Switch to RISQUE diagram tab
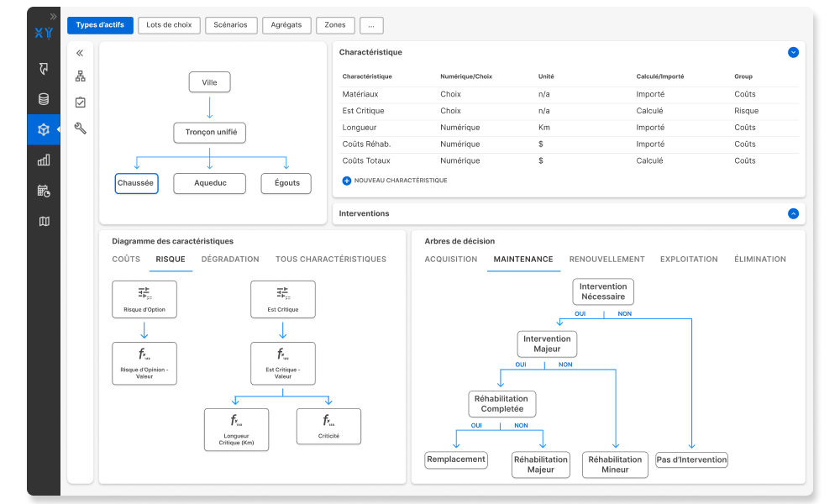This screenshot has width=840, height=504. pyautogui.click(x=171, y=260)
